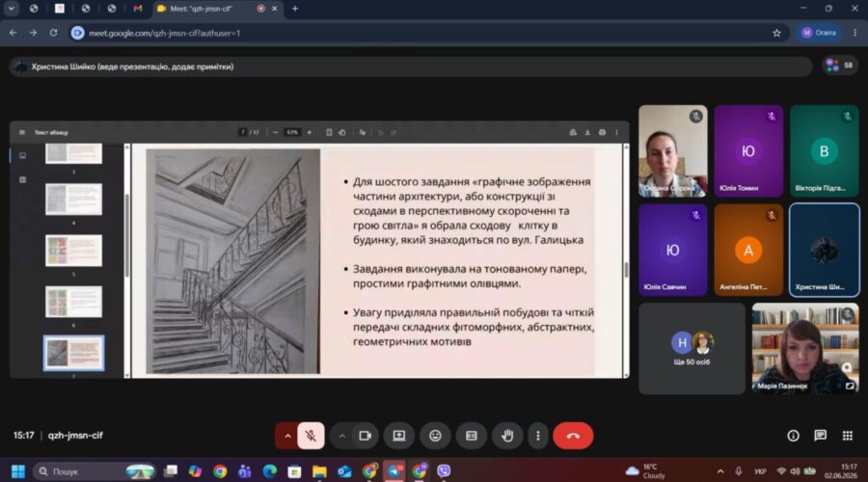Toggle the camera on or off

[x=365, y=436]
